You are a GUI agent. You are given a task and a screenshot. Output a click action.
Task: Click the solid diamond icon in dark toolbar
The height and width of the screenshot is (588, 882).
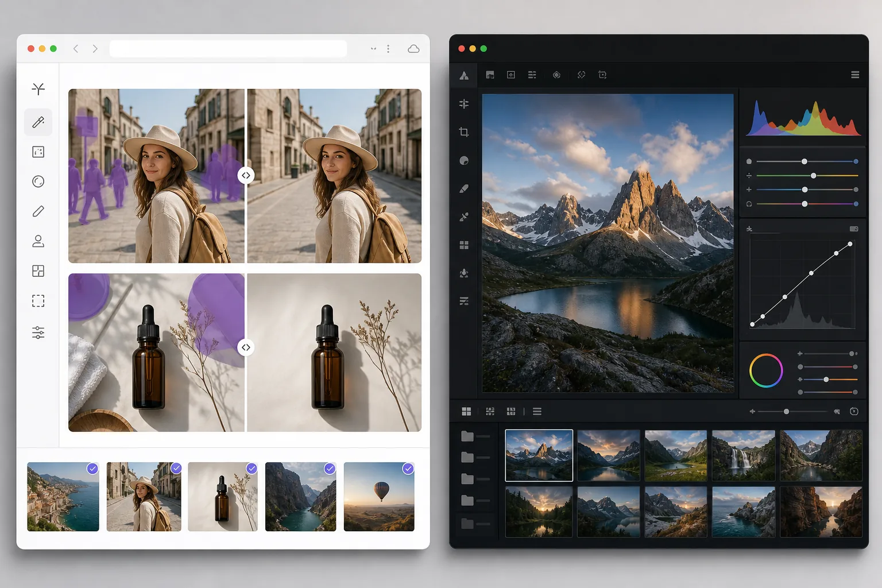click(x=556, y=75)
